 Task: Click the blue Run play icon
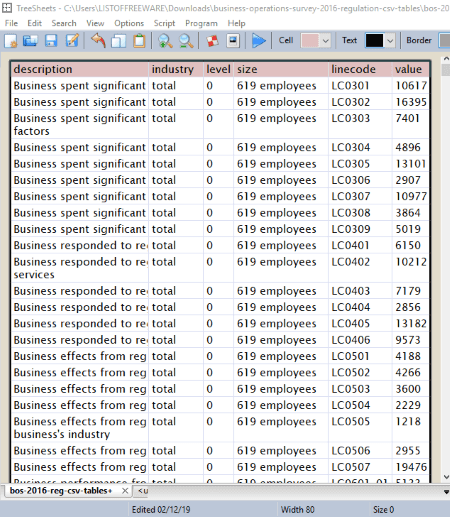coord(259,41)
